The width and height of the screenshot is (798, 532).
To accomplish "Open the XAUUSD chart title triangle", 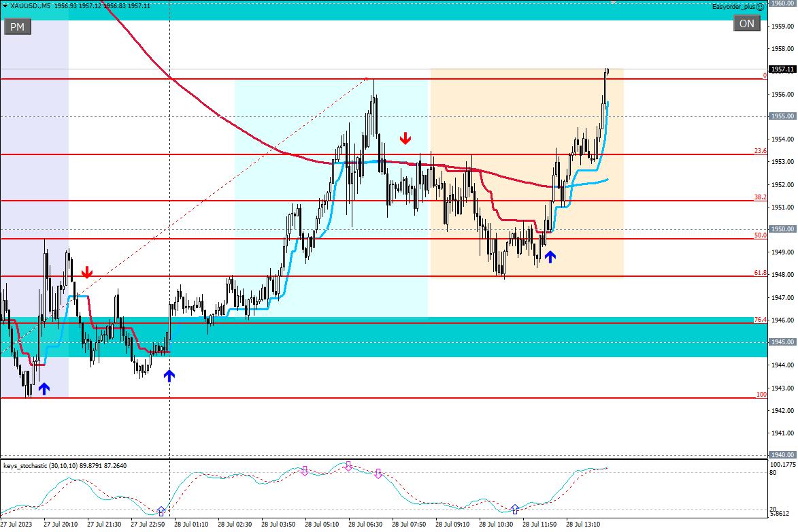I will (x=5, y=5).
